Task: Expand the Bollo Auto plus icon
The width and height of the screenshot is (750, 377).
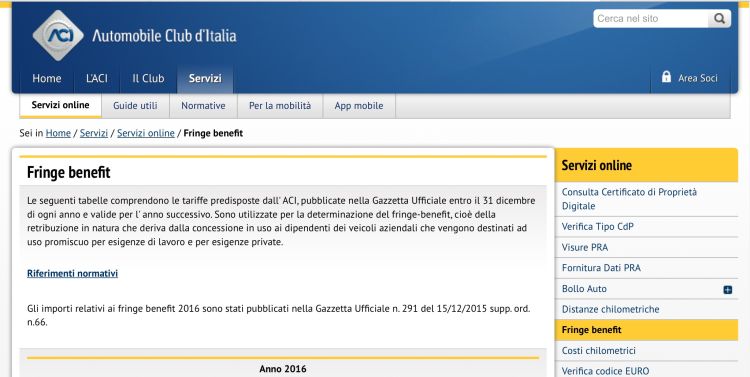Action: click(x=728, y=289)
